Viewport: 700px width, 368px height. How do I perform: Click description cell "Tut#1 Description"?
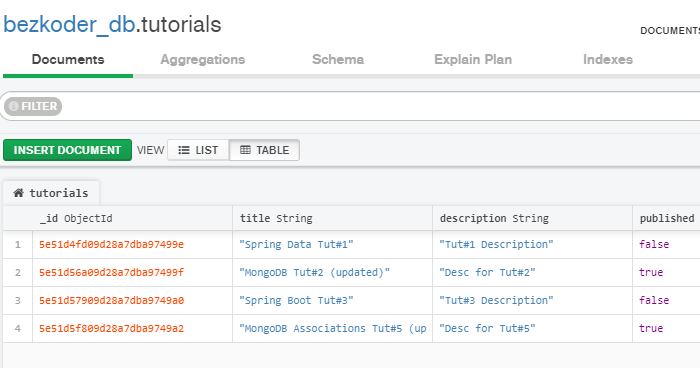533,245
